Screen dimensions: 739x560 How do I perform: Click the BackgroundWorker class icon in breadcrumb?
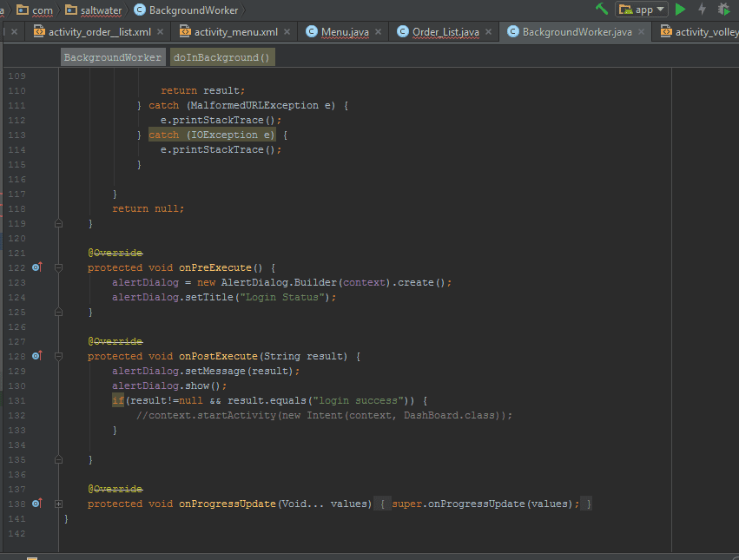pyautogui.click(x=140, y=10)
